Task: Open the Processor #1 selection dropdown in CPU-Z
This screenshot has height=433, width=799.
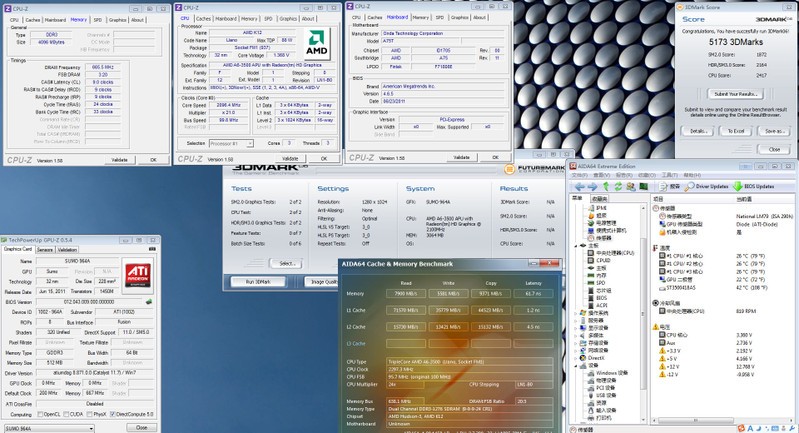Action: pyautogui.click(x=231, y=144)
